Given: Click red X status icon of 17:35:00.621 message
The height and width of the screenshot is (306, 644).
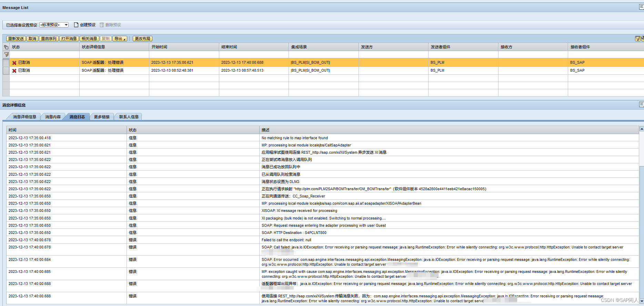Looking at the screenshot, I should click(14, 63).
